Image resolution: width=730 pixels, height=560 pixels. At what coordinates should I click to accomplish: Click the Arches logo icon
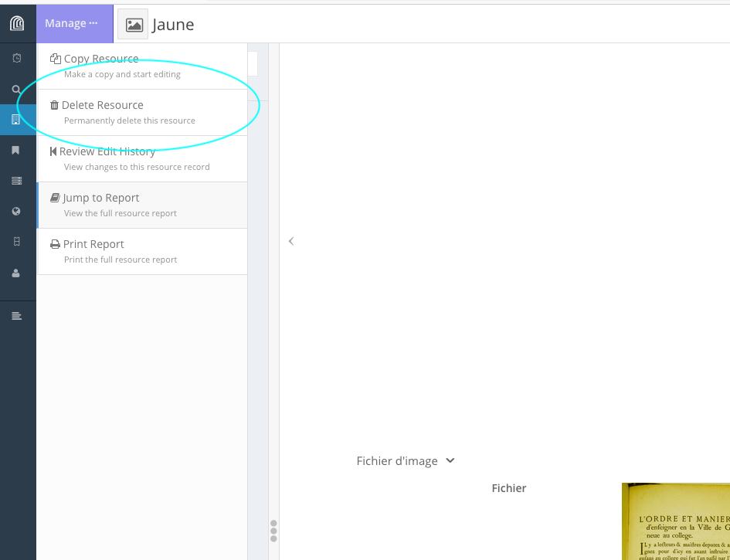click(x=17, y=23)
